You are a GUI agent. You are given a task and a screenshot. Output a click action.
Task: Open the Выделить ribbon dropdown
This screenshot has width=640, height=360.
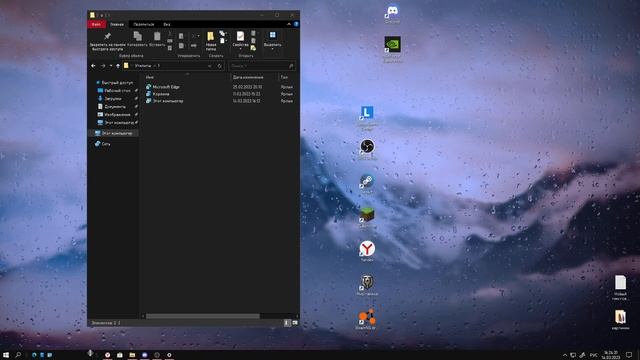(x=272, y=40)
